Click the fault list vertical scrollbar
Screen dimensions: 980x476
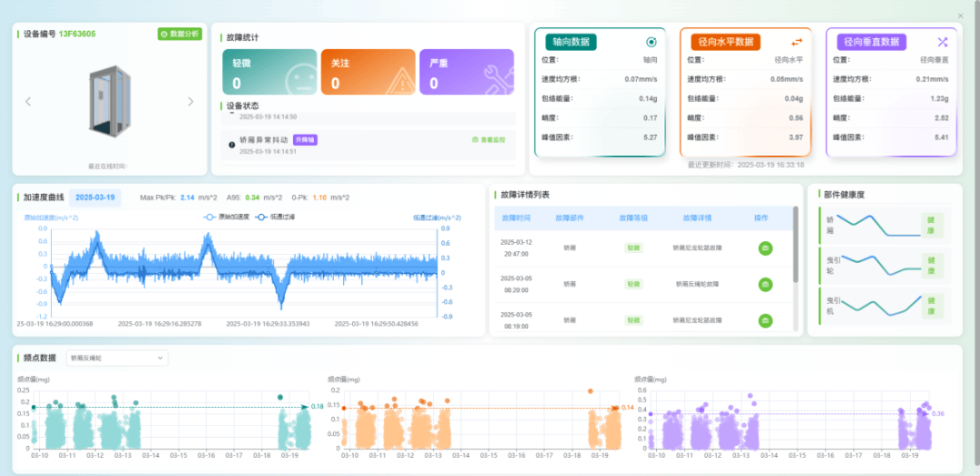point(796,245)
